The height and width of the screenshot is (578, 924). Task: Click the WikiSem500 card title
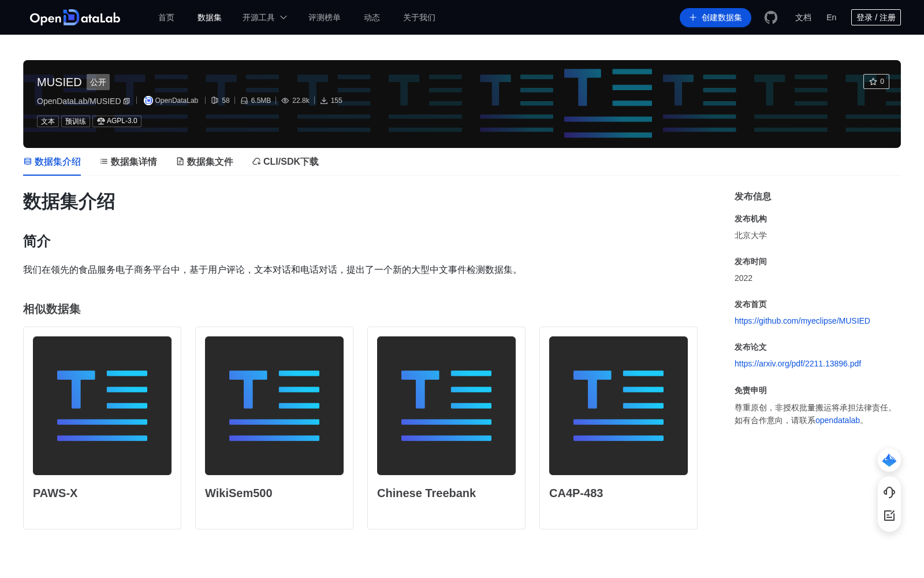pos(239,493)
